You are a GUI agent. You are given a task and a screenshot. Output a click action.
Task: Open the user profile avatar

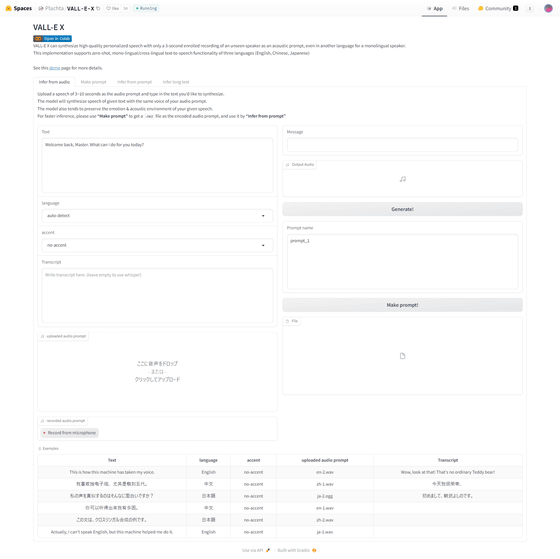tap(548, 8)
